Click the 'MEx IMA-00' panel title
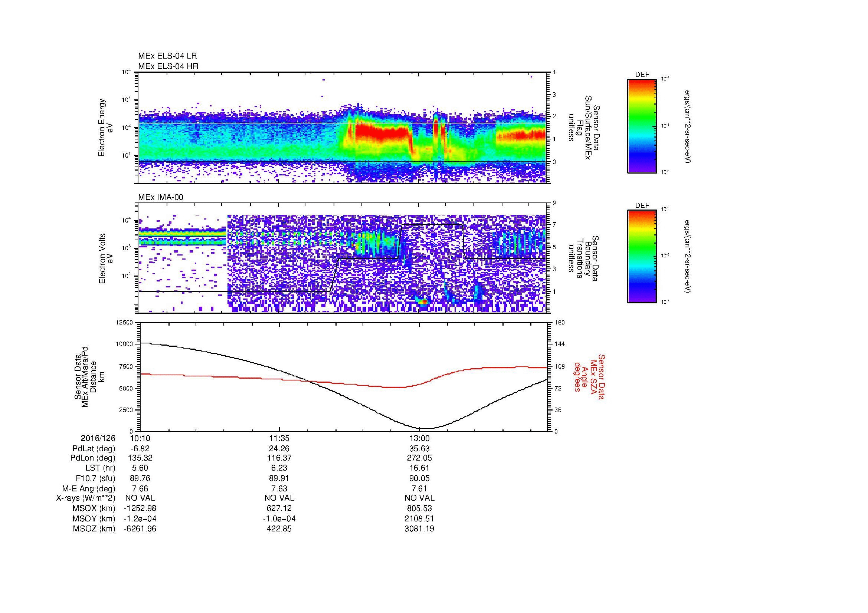 tap(161, 197)
